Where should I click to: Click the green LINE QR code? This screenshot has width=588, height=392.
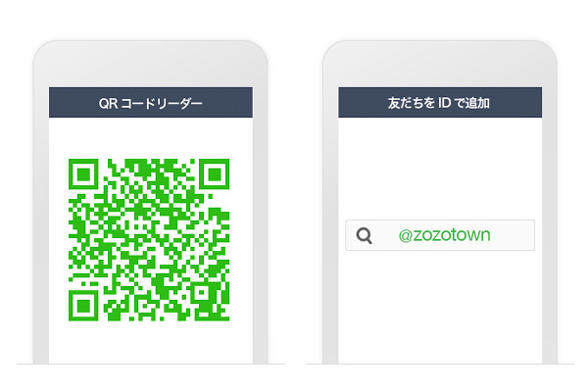tap(149, 240)
